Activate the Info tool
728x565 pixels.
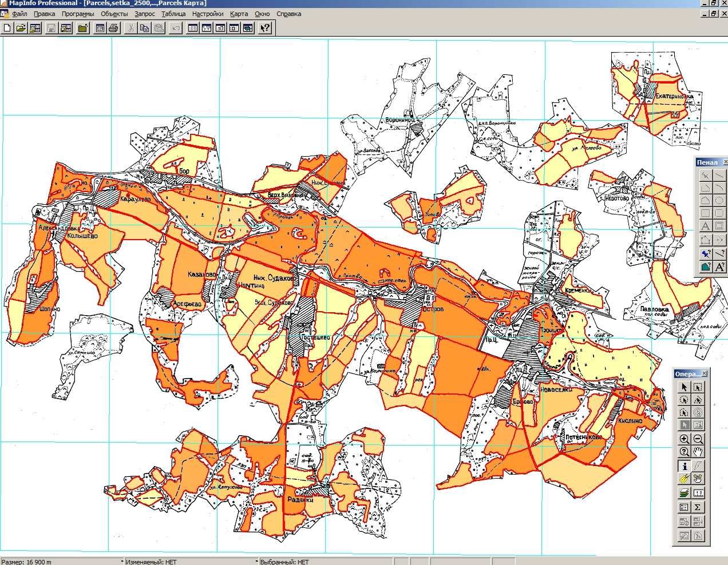point(685,466)
